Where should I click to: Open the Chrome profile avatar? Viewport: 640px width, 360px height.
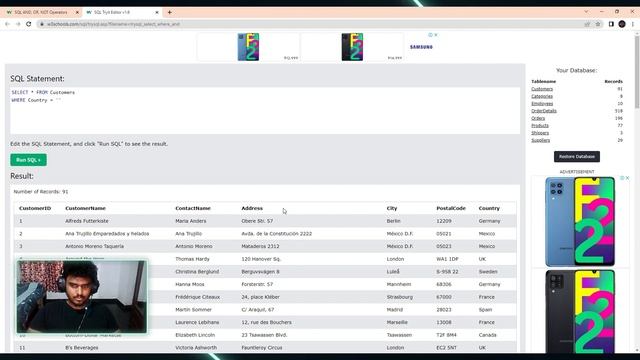click(622, 24)
